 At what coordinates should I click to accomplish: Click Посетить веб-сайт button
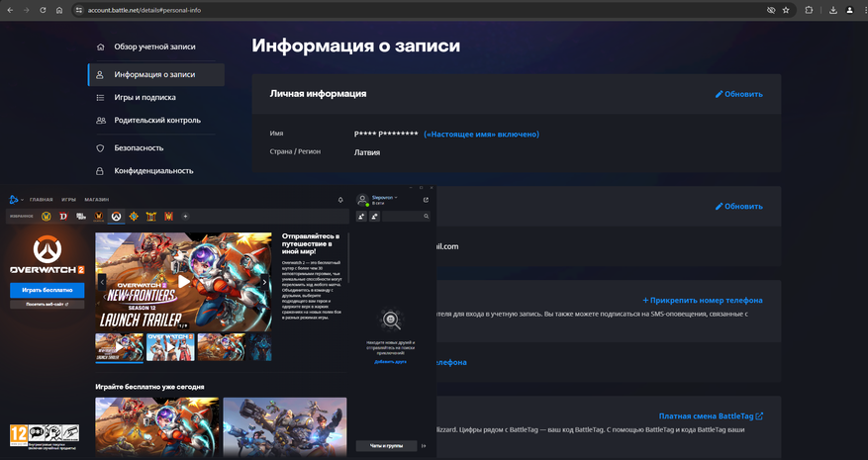[48, 305]
